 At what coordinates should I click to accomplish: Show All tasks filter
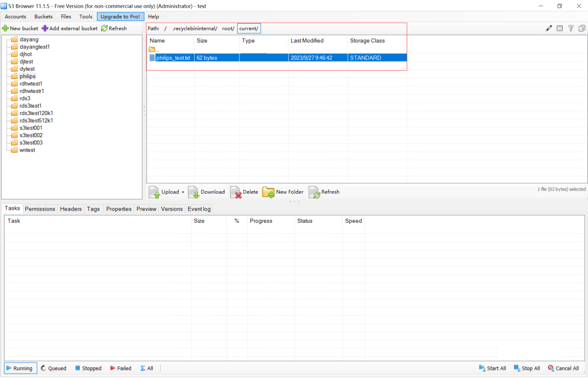pos(146,368)
